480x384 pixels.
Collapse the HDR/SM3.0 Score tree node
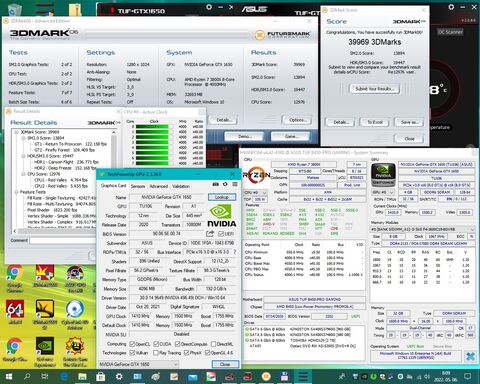tap(23, 156)
